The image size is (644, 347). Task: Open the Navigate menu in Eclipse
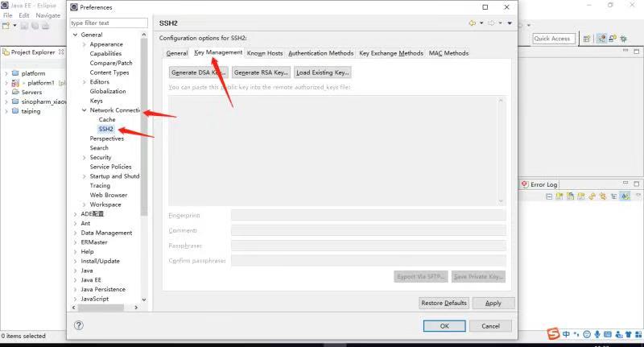point(48,15)
